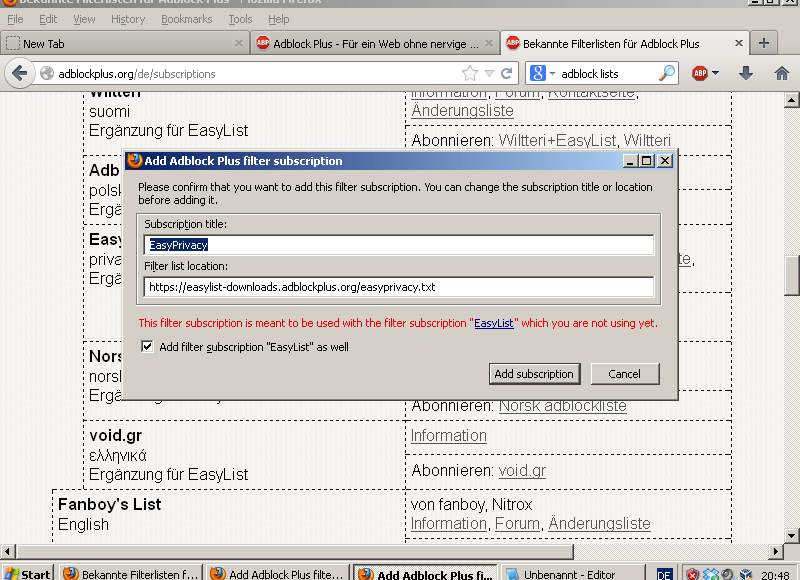Open the Adblock Plus icon dropdown arrow
This screenshot has width=800, height=580.
click(716, 73)
